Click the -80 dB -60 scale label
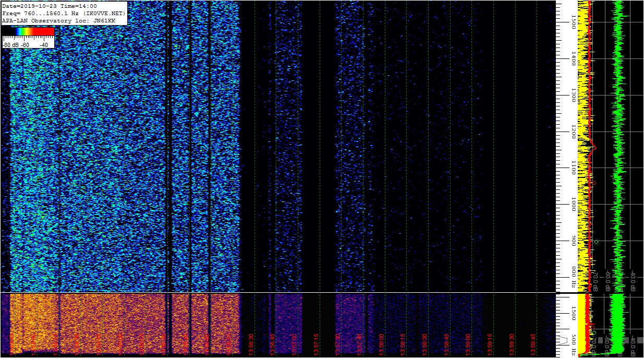Screen dimensions: 644x358 pos(16,45)
